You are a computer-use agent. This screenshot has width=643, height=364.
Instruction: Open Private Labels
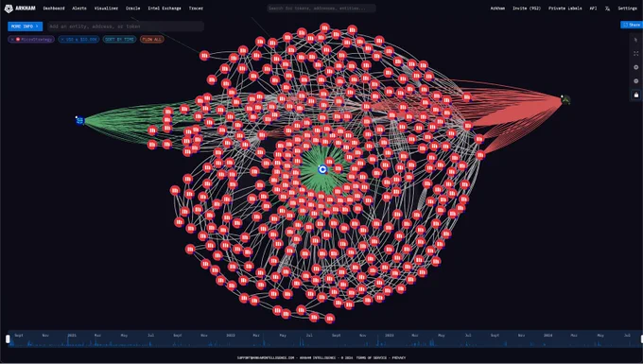565,9
